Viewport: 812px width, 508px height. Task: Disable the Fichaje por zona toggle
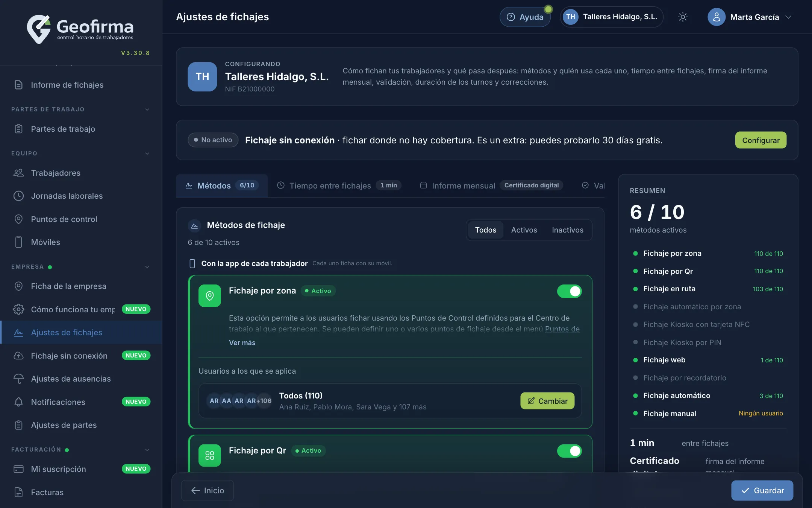tap(570, 291)
